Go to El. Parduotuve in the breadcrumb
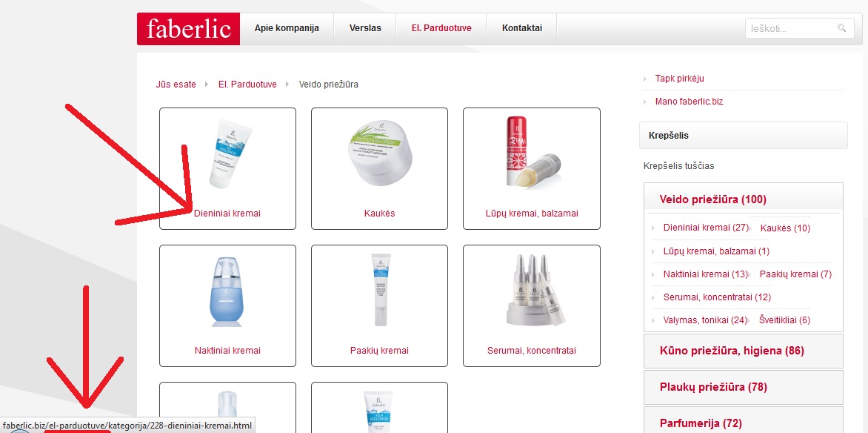 click(247, 85)
